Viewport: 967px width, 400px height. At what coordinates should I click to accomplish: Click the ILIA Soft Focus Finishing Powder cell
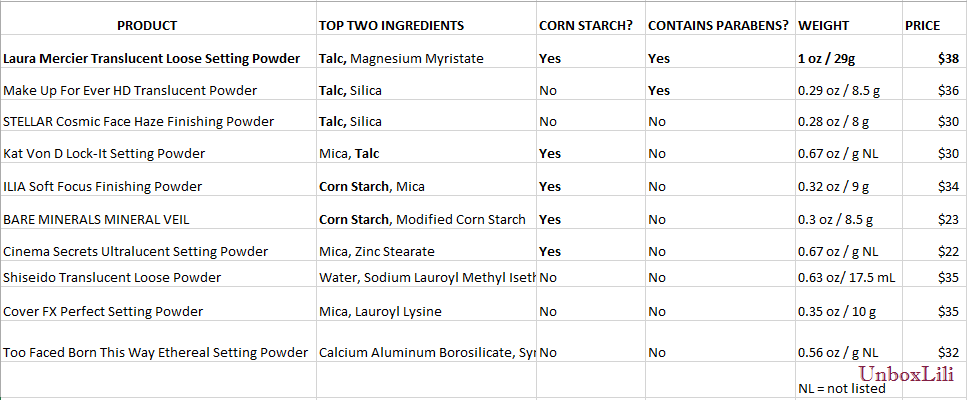[103, 187]
